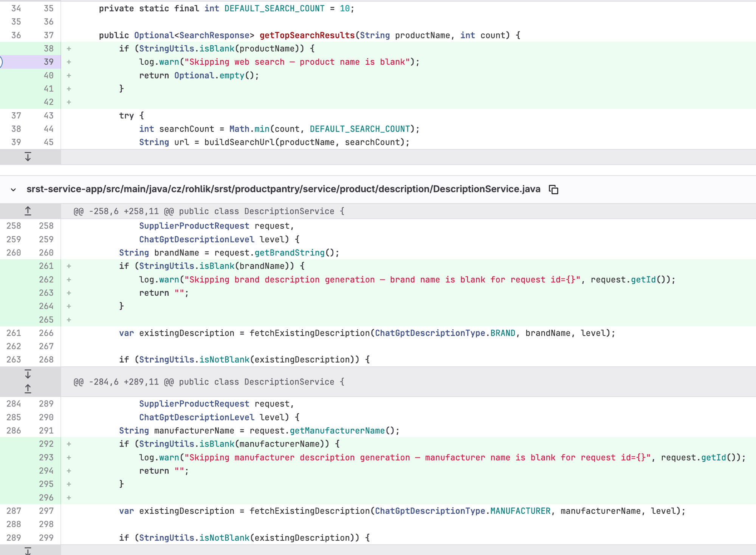Viewport: 756px width, 555px height.
Task: Click the plus marker on added line 42
Action: [69, 102]
